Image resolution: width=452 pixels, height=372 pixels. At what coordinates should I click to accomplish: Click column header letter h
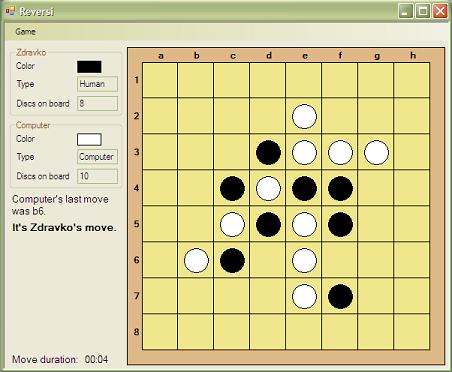(413, 56)
